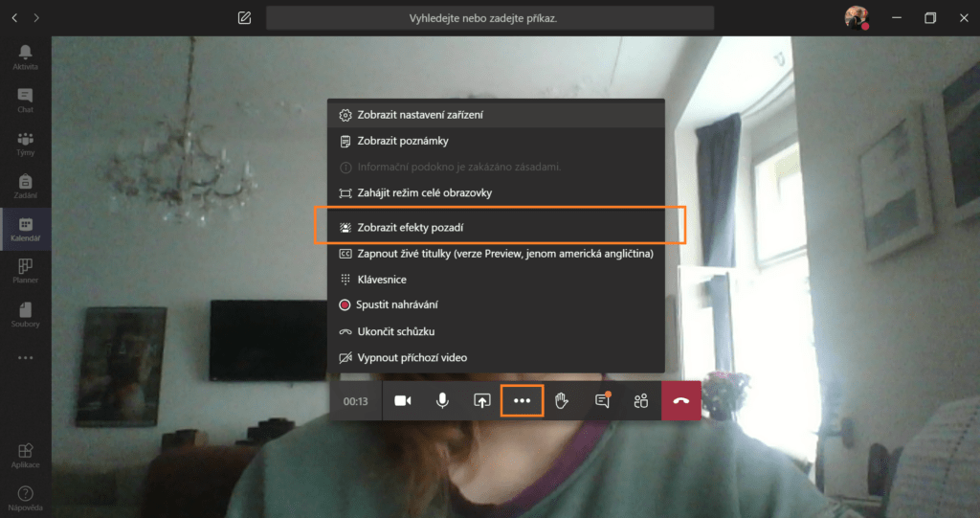This screenshot has height=518, width=980.
Task: Hang up with the red call button
Action: [680, 401]
